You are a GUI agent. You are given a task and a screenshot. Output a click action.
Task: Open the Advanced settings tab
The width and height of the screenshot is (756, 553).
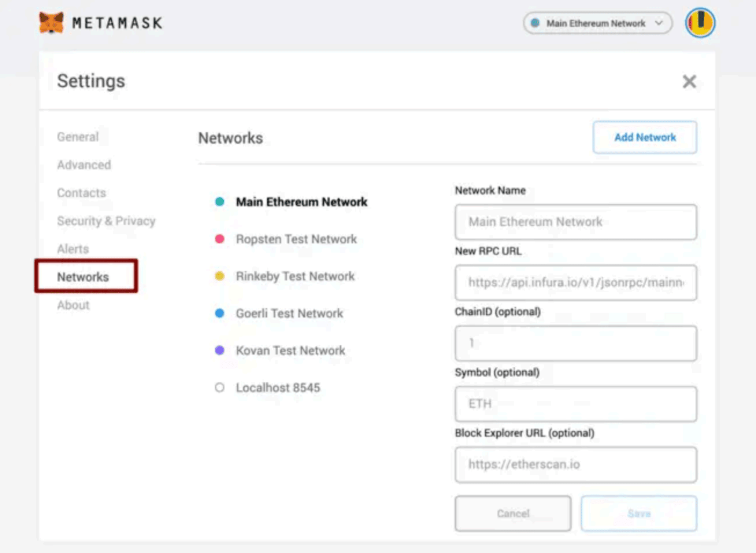click(84, 165)
